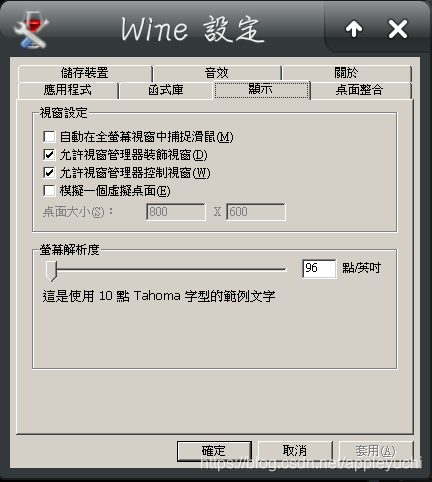
Task: Click the 螢幕解析度 slider handle
Action: [x=51, y=271]
